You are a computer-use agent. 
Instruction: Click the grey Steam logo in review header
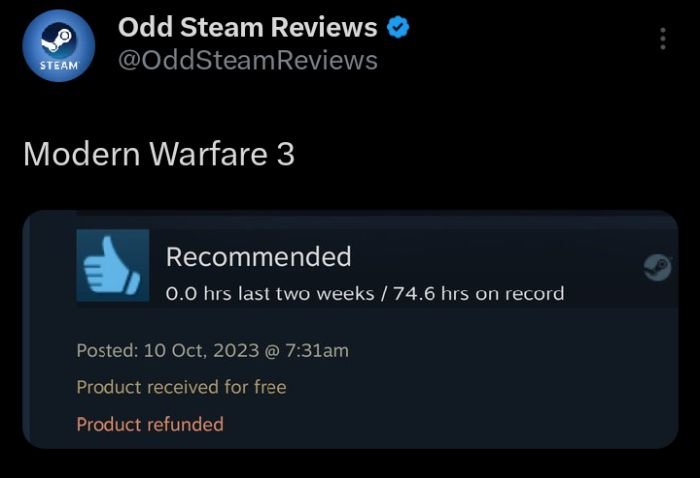click(657, 267)
